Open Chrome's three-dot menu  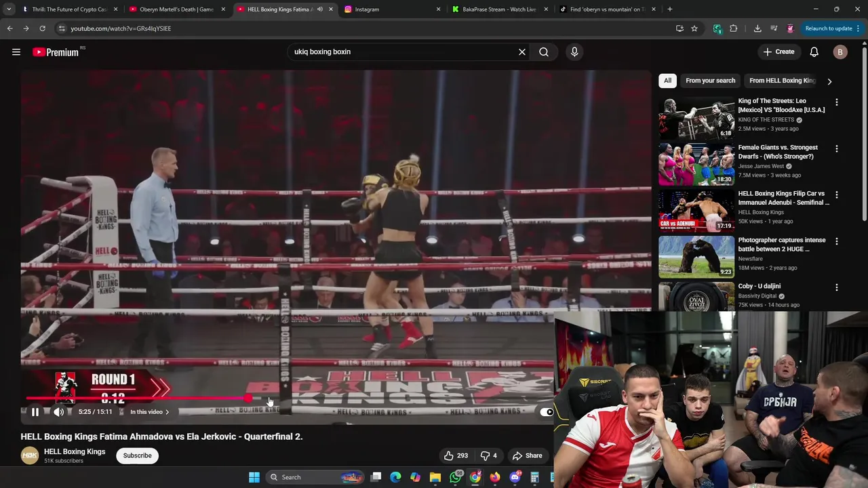pyautogui.click(x=859, y=28)
